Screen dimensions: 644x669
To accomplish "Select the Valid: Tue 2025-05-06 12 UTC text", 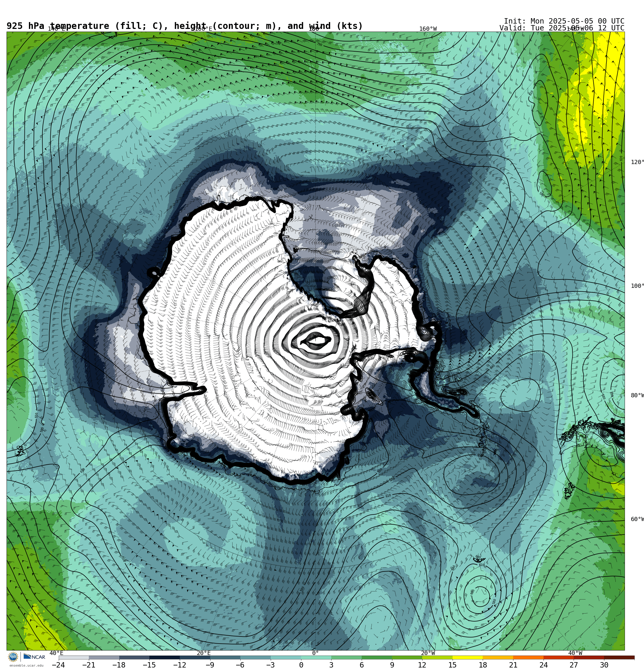I will pos(562,28).
